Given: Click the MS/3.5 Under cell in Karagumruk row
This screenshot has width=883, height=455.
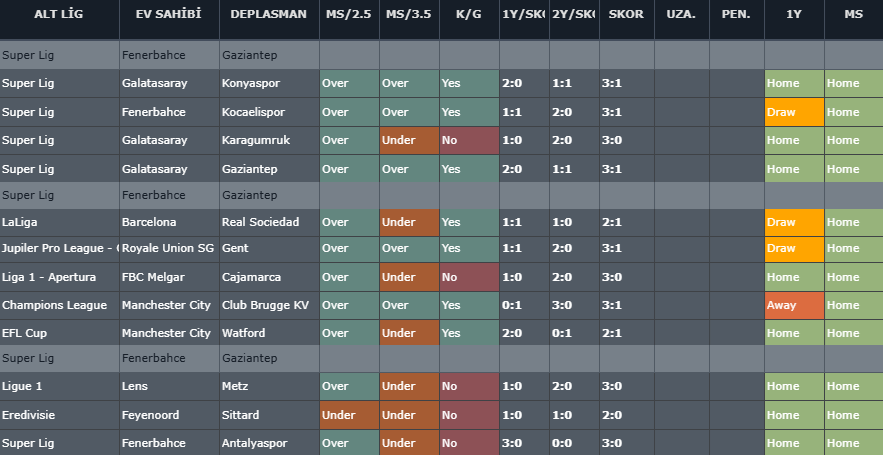Looking at the screenshot, I should (409, 140).
